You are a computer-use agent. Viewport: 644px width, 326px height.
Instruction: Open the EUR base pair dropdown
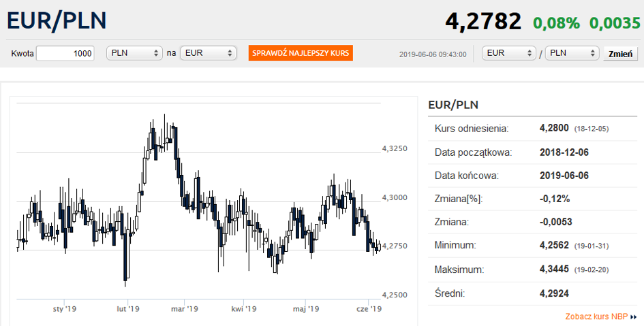(509, 53)
